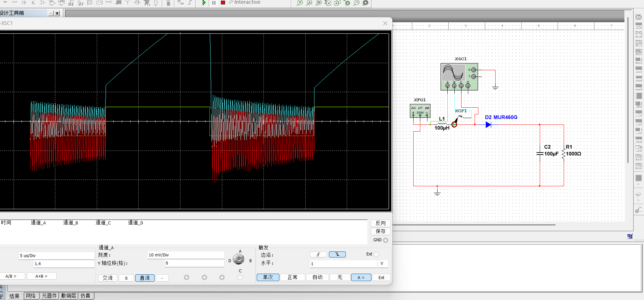Click the minus (-) invert button

[x=162, y=278]
